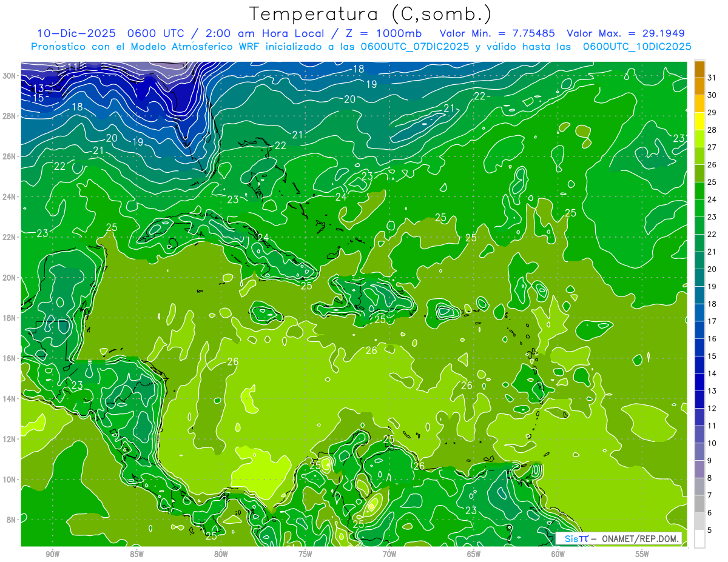Click the "14N" latitude axis label
This screenshot has height=562, width=728.
pos(9,398)
